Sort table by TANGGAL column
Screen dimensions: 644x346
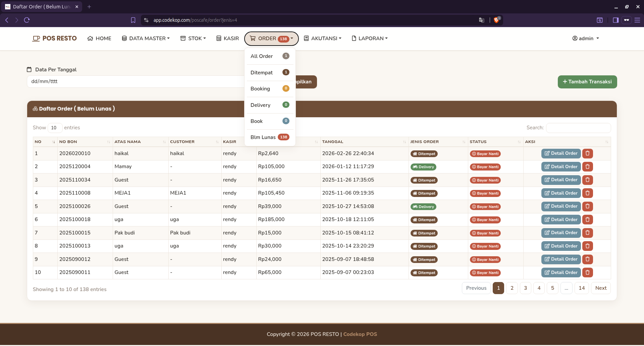point(364,142)
